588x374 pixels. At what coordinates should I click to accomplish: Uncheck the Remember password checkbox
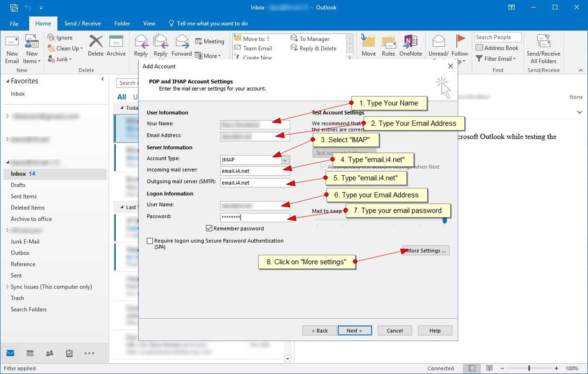(x=209, y=228)
